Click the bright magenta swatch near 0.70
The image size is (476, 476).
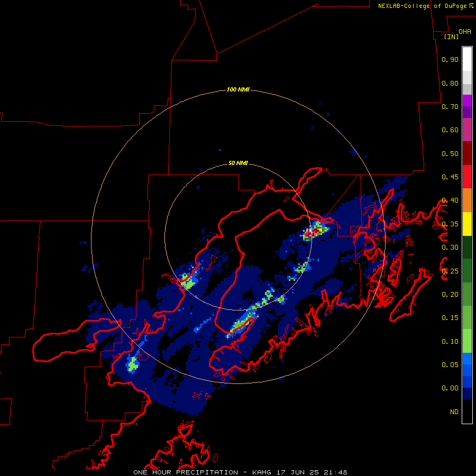(467, 100)
